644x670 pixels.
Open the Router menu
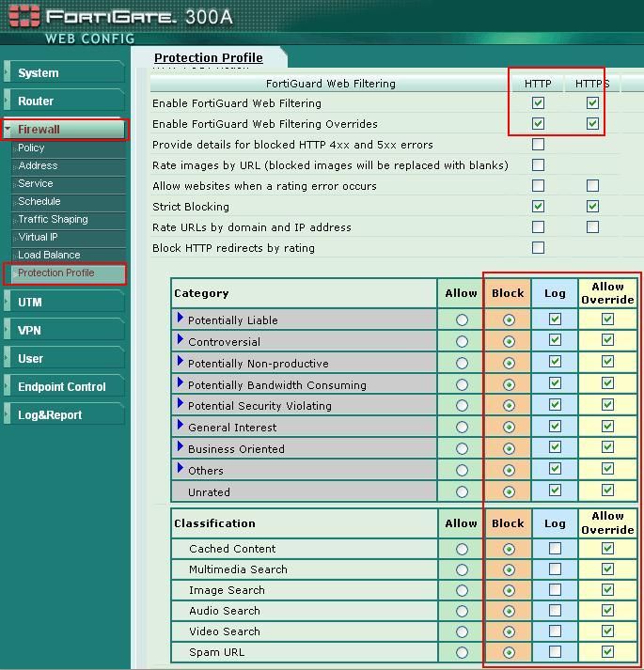point(65,101)
